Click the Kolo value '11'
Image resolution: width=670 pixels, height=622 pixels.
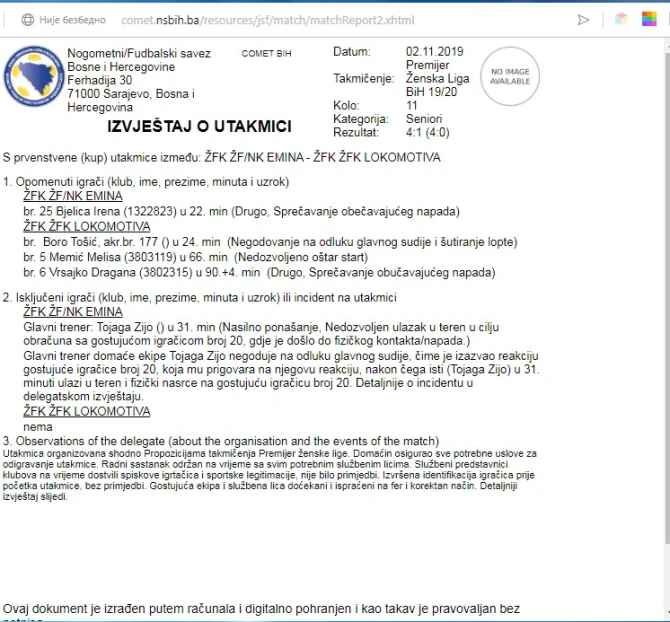(411, 106)
